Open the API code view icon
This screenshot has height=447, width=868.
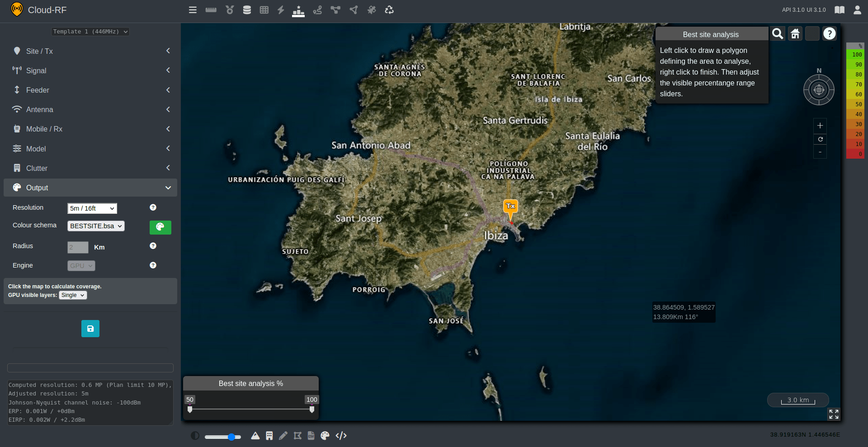point(341,436)
